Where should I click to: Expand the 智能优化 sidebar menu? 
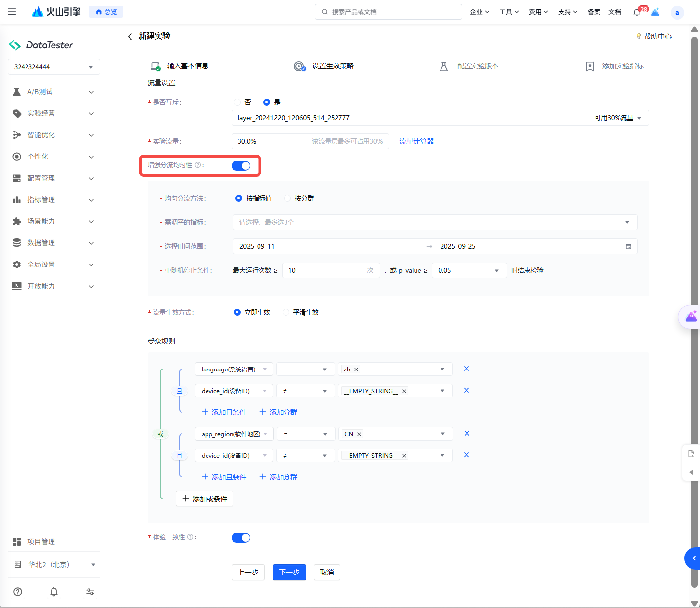coord(54,135)
